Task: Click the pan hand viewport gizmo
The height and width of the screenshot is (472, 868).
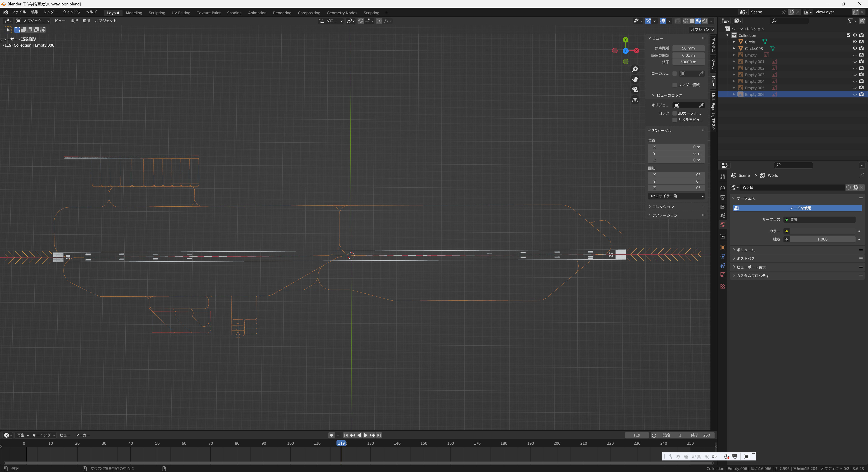Action: click(x=635, y=80)
